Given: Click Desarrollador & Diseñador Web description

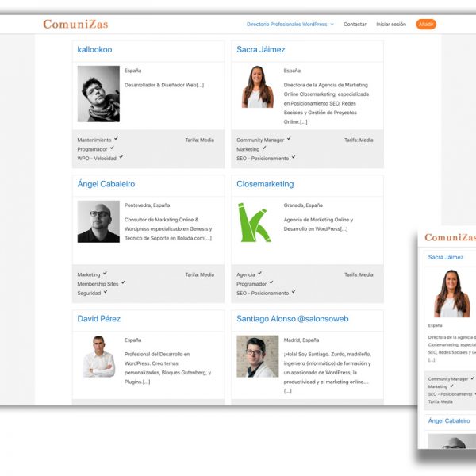Looking at the screenshot, I should [164, 85].
